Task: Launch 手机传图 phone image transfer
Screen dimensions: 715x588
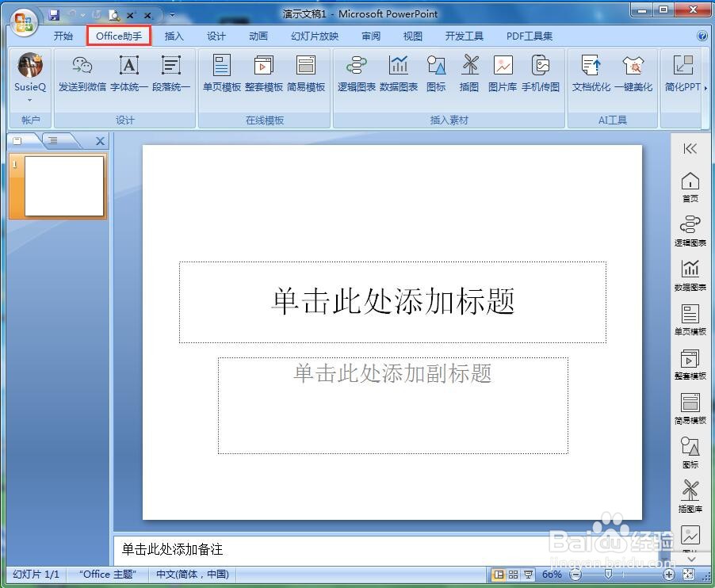Action: 541,75
